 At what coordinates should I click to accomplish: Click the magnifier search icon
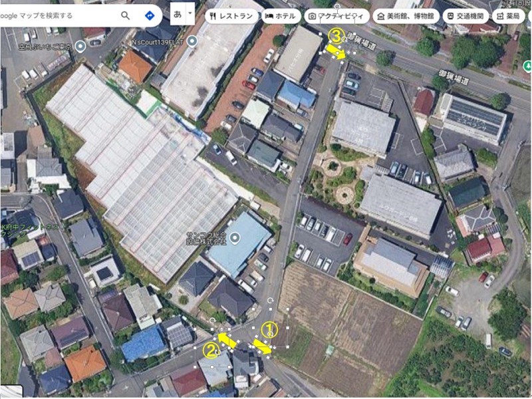(x=126, y=15)
